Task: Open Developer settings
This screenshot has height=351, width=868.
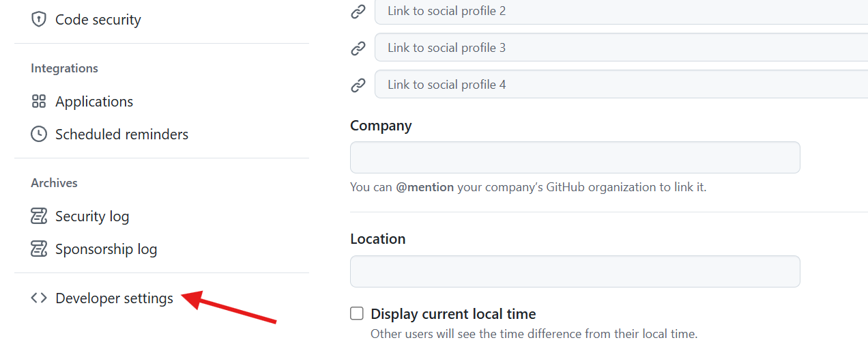Action: (x=114, y=298)
